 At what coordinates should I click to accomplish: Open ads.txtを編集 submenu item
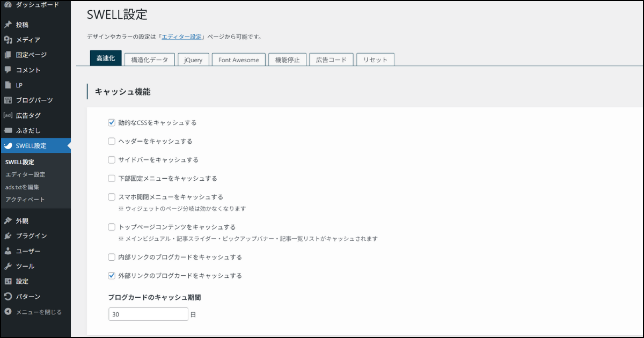(22, 187)
